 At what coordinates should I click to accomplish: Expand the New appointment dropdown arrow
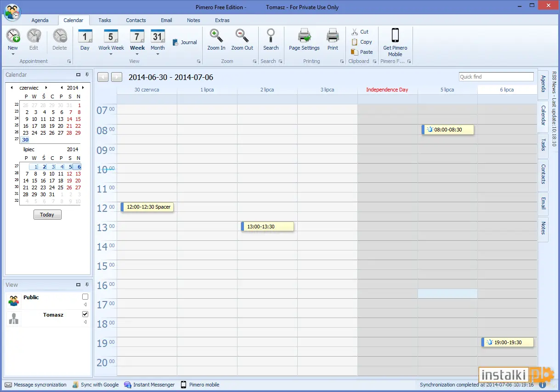point(13,54)
